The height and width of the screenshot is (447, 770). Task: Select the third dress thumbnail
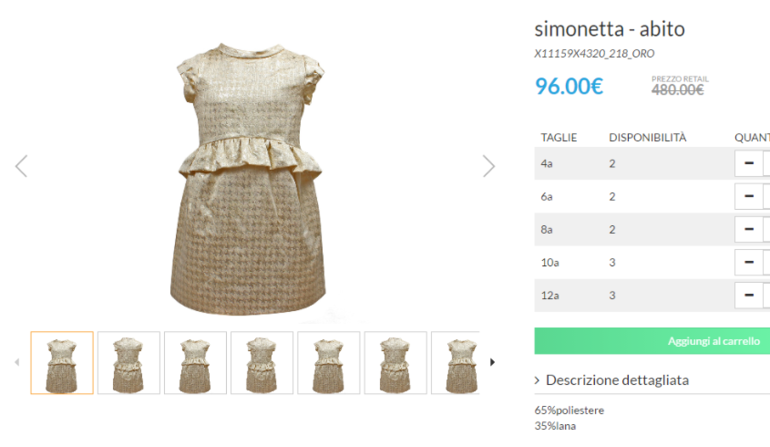point(195,363)
